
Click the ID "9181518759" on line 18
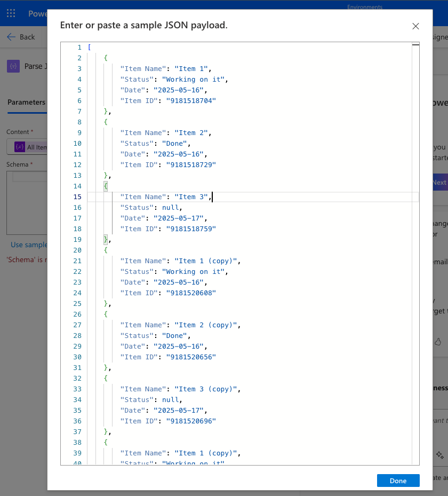[191, 229]
